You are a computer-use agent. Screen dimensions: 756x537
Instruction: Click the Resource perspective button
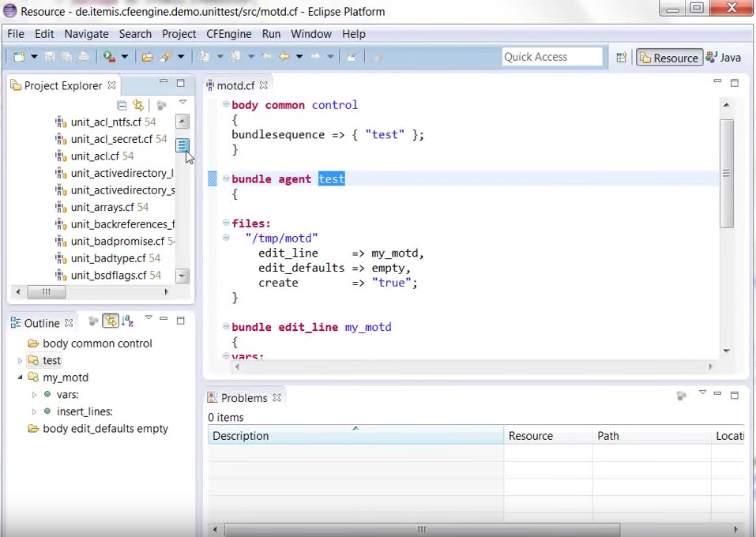[669, 58]
